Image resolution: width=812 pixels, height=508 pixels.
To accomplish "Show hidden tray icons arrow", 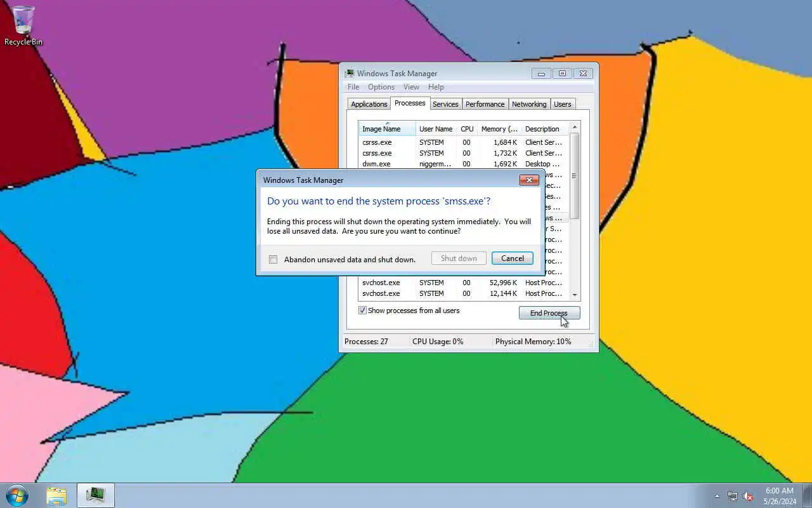I will (x=717, y=496).
